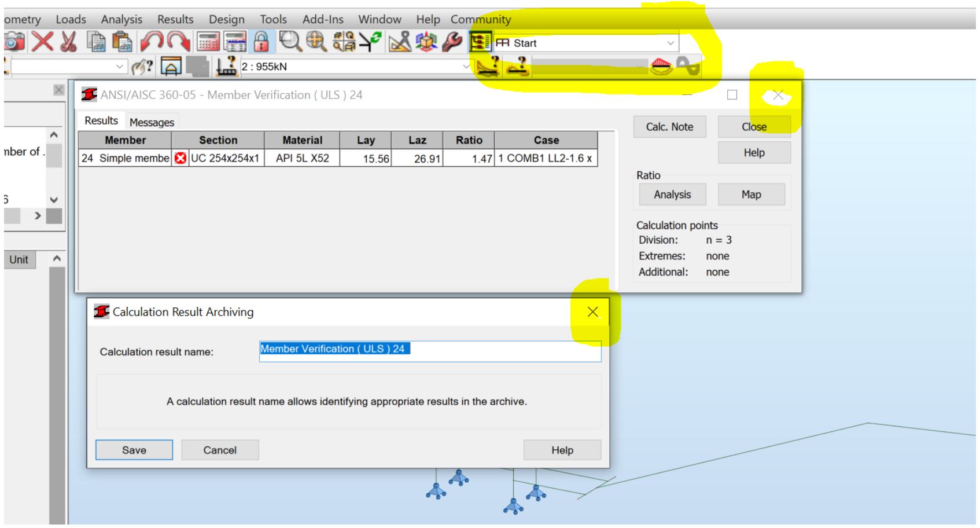Viewport: 980px width, 528px height.
Task: Select the 3D view cube icon
Action: tap(424, 42)
